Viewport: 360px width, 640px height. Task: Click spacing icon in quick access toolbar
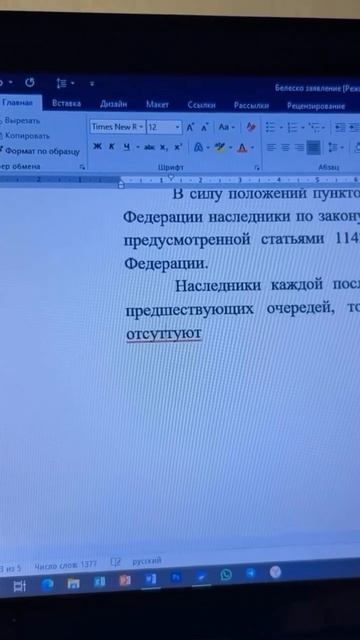tap(62, 83)
